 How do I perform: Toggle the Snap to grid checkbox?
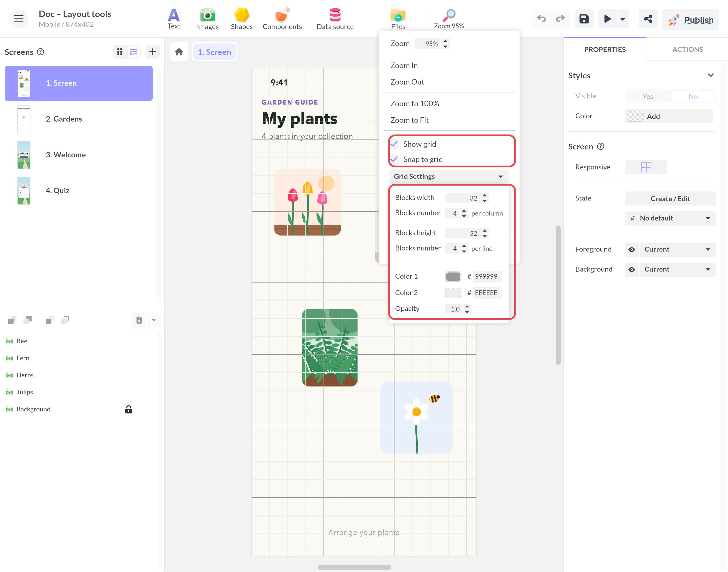pos(394,159)
